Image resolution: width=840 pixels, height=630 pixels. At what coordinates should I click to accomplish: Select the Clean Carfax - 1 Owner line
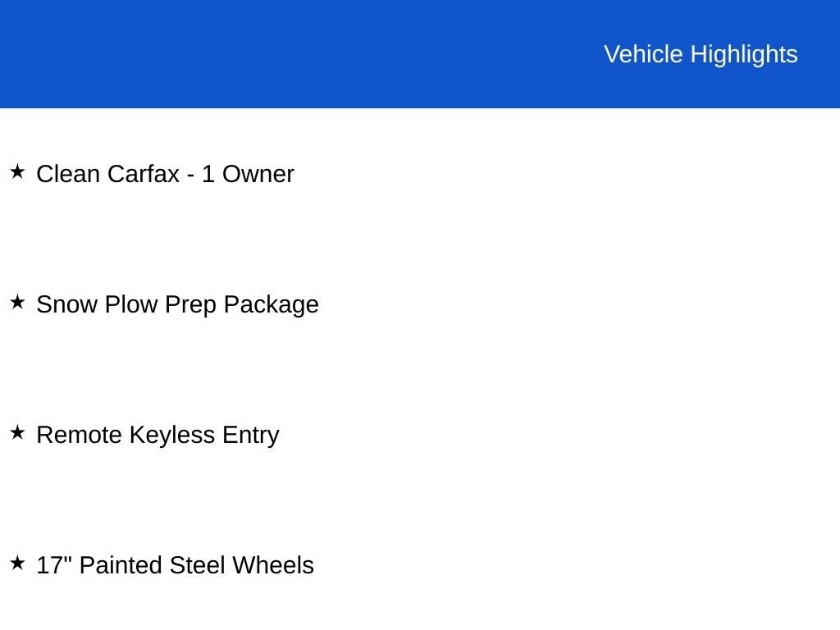(165, 174)
